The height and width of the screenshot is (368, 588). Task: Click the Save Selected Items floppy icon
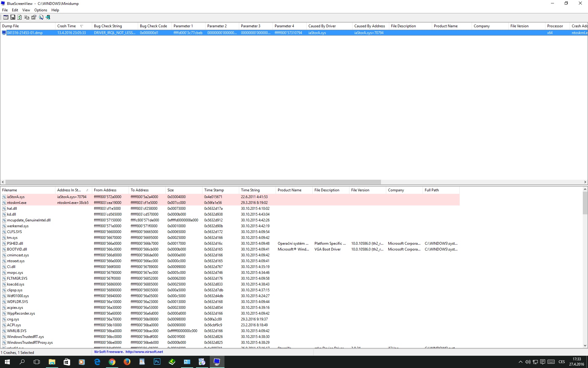point(13,17)
